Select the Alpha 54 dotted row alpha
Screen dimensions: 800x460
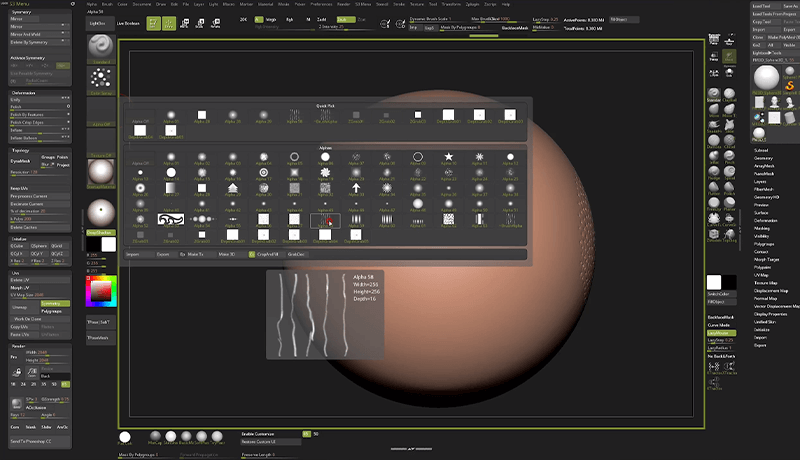202,219
